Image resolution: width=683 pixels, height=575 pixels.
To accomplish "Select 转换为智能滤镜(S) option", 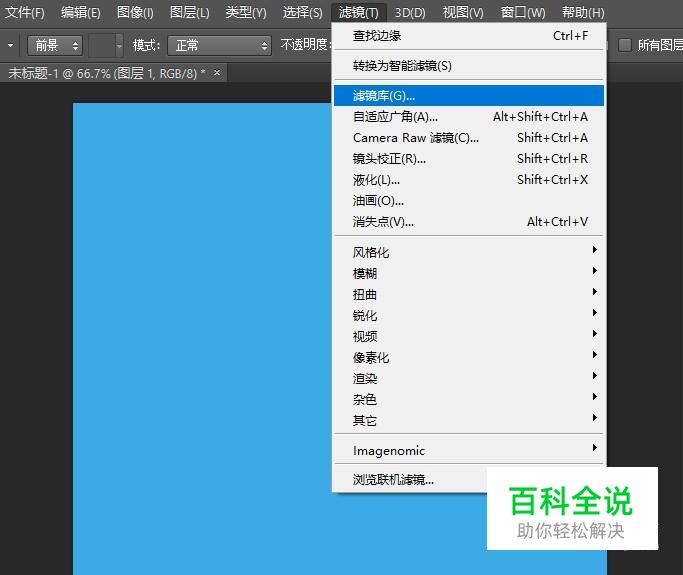I will tap(469, 66).
